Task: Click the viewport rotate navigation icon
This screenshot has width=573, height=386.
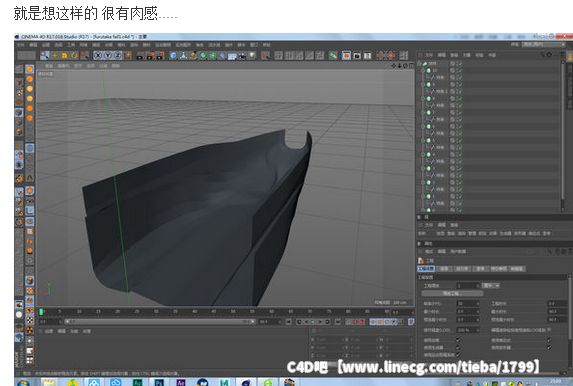Action: coord(405,66)
